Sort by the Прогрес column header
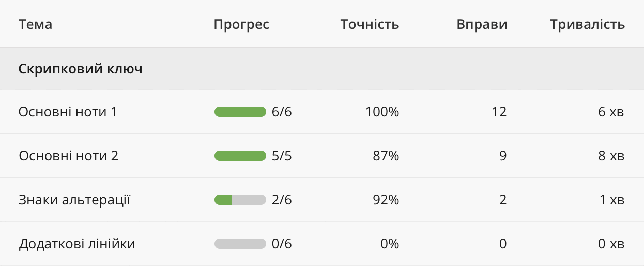This screenshot has width=644, height=266. 241,24
